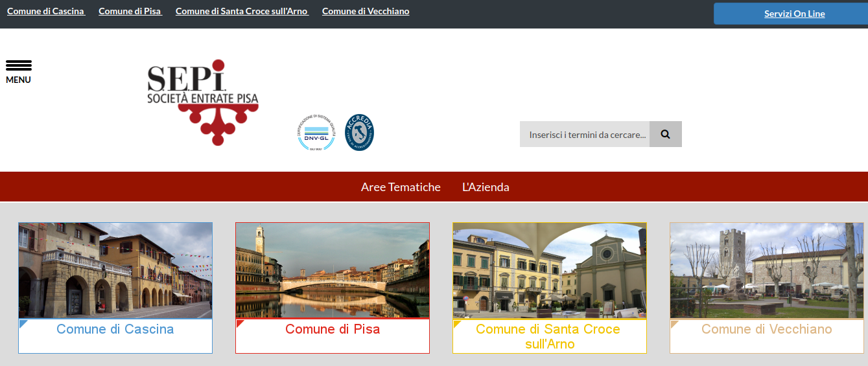
Task: Click the Servizi On Line button
Action: coord(794,14)
